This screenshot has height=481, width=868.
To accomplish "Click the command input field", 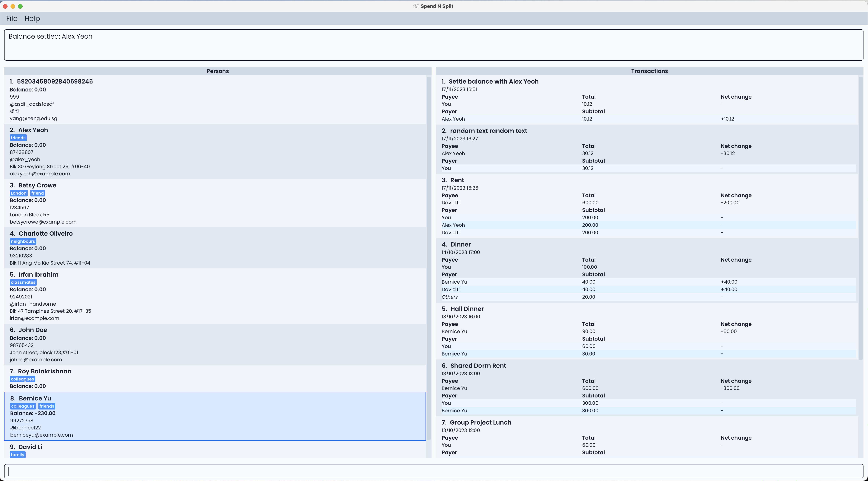I will (433, 471).
